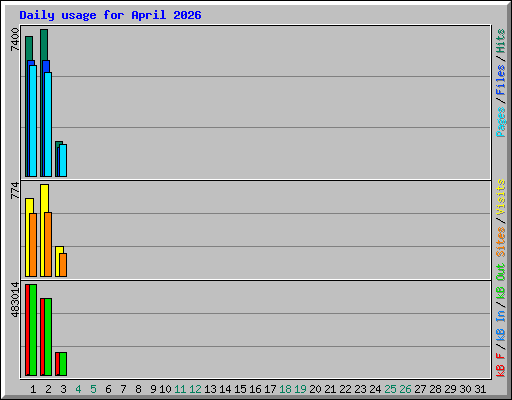Click day 8 on the x-axis
The image size is (512, 400).
138,389
